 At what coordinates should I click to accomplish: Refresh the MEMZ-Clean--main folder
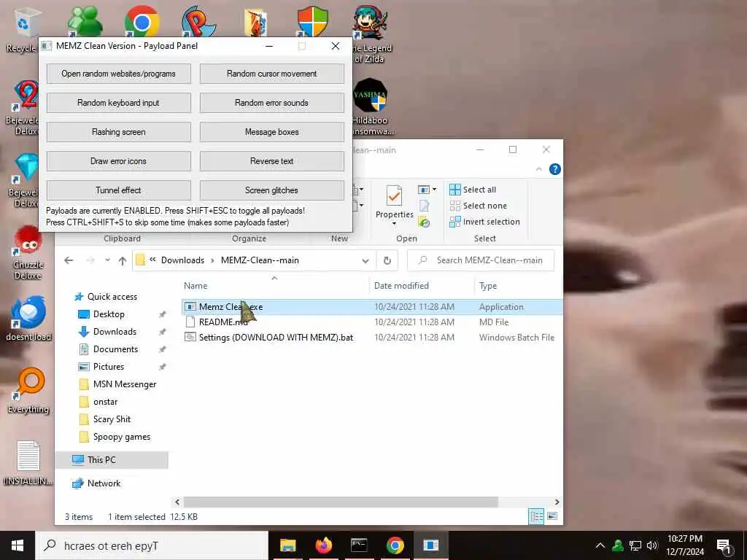(387, 260)
